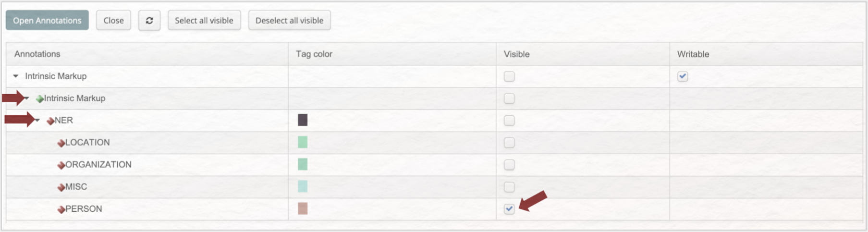Click the Open Annotations button
Viewport: 868px width, 232px height.
[47, 21]
